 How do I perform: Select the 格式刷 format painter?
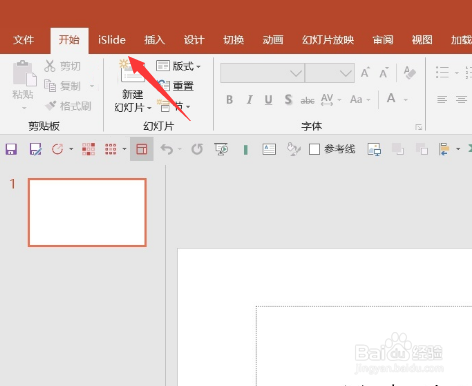point(68,106)
